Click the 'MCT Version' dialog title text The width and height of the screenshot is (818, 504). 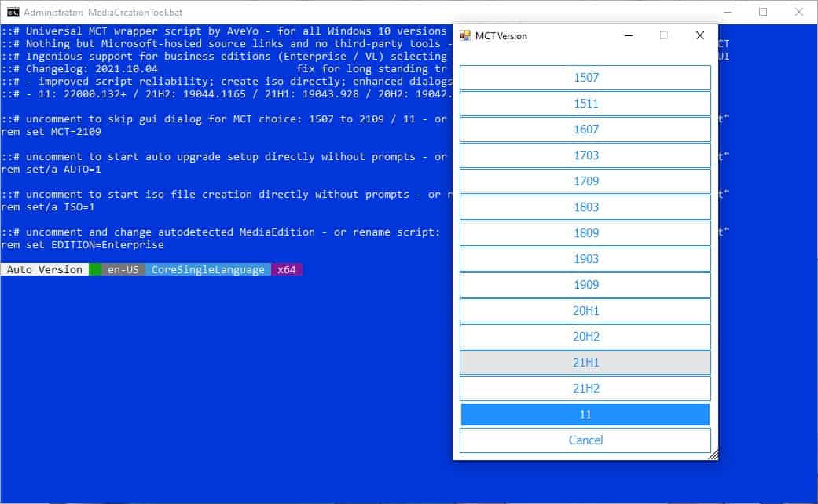pyautogui.click(x=501, y=36)
